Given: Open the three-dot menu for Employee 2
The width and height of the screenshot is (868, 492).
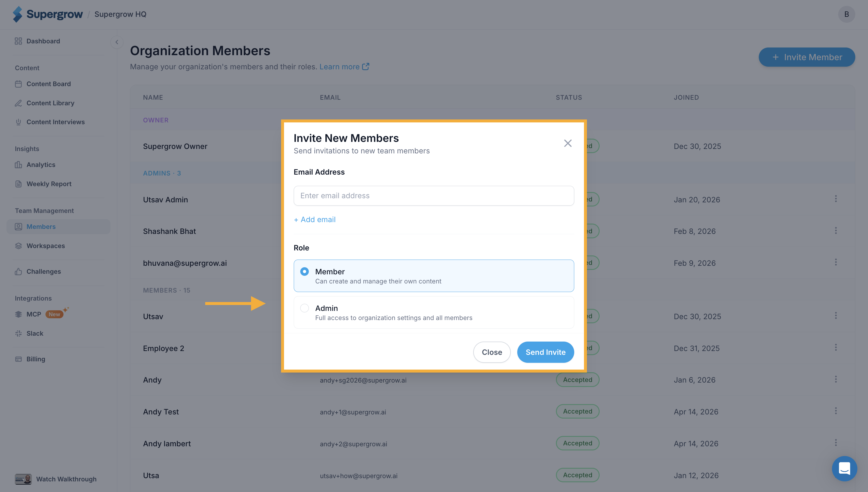Looking at the screenshot, I should click(836, 347).
